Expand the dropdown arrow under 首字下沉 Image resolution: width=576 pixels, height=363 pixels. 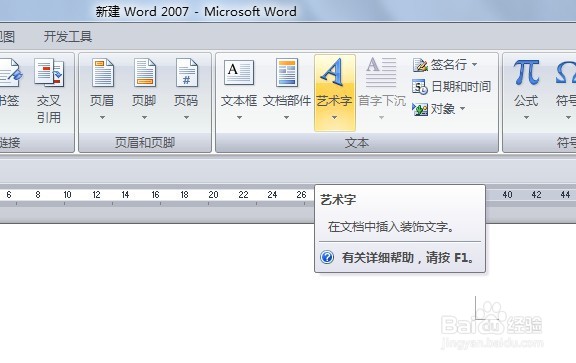point(381,118)
